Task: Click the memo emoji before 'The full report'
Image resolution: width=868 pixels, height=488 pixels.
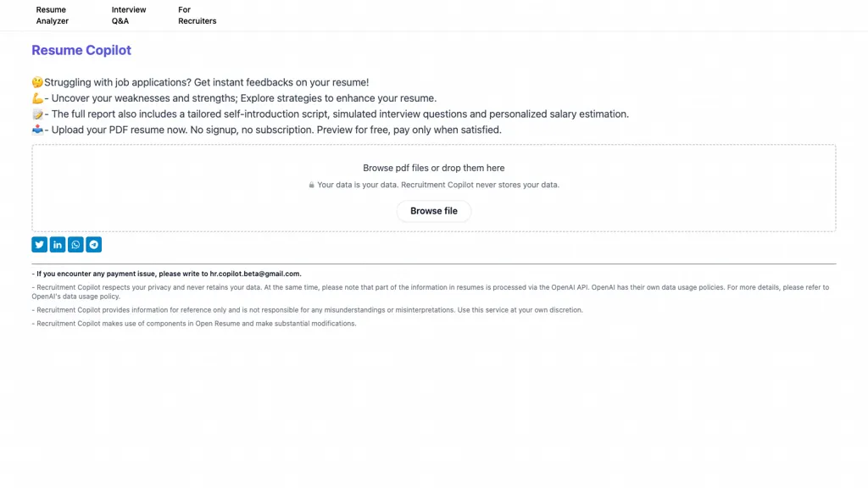Action: [x=37, y=114]
